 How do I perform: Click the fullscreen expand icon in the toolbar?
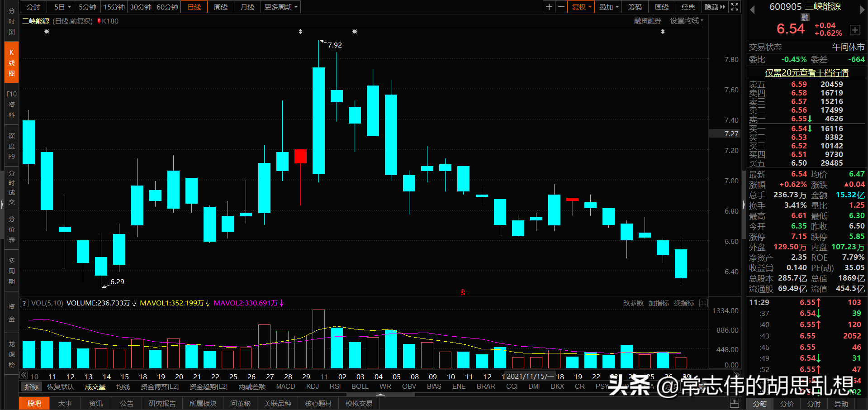pyautogui.click(x=734, y=7)
